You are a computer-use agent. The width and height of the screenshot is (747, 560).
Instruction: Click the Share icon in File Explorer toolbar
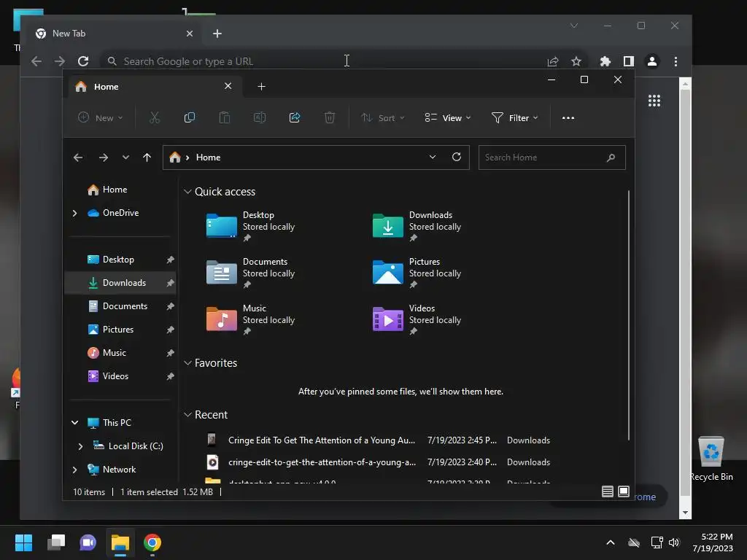coord(295,117)
